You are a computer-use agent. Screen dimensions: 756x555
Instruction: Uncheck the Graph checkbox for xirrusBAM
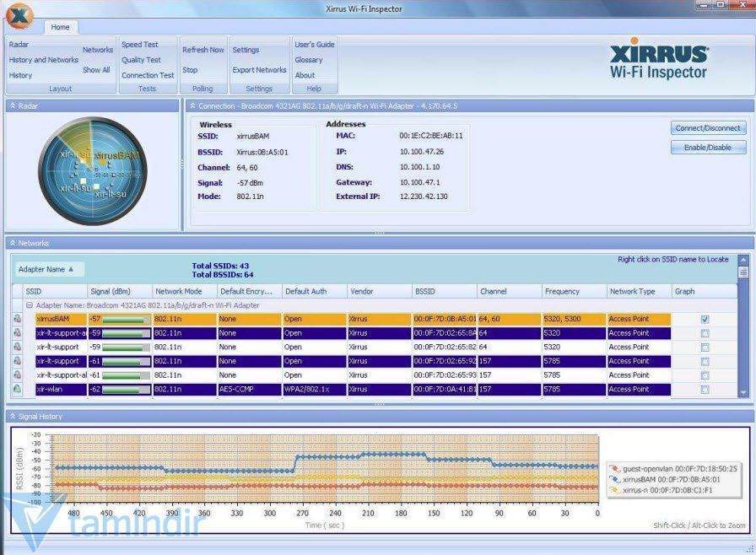[705, 319]
